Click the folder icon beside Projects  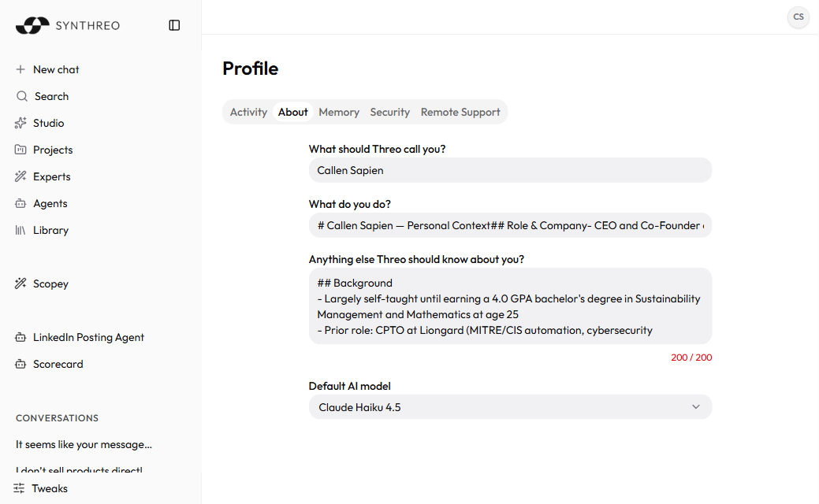coord(20,150)
